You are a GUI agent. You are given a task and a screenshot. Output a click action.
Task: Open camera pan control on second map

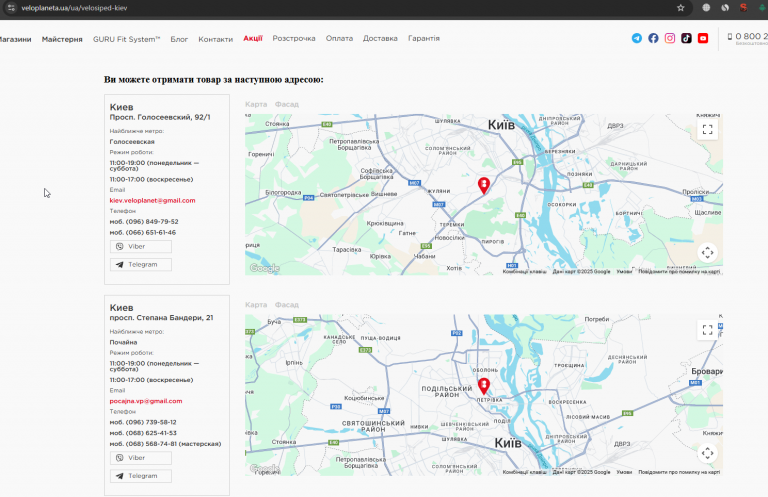point(707,453)
